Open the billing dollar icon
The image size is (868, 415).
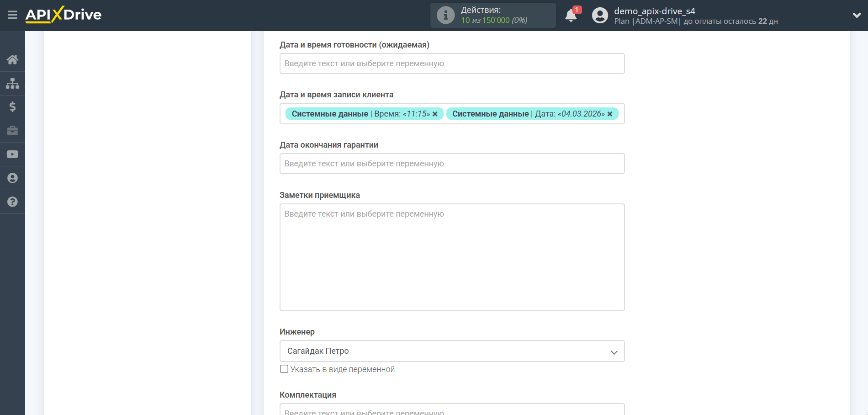12,107
